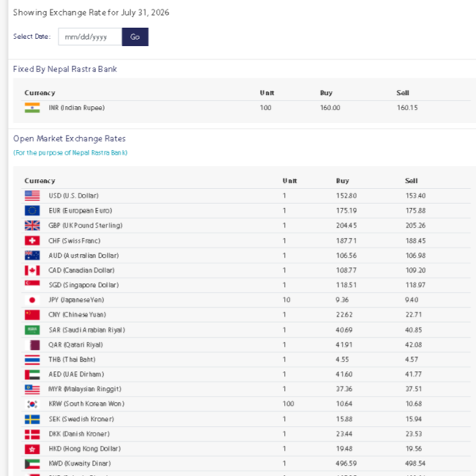Focus the Select Date input field
Viewport: 476px width, 476px height.
pyautogui.click(x=90, y=36)
